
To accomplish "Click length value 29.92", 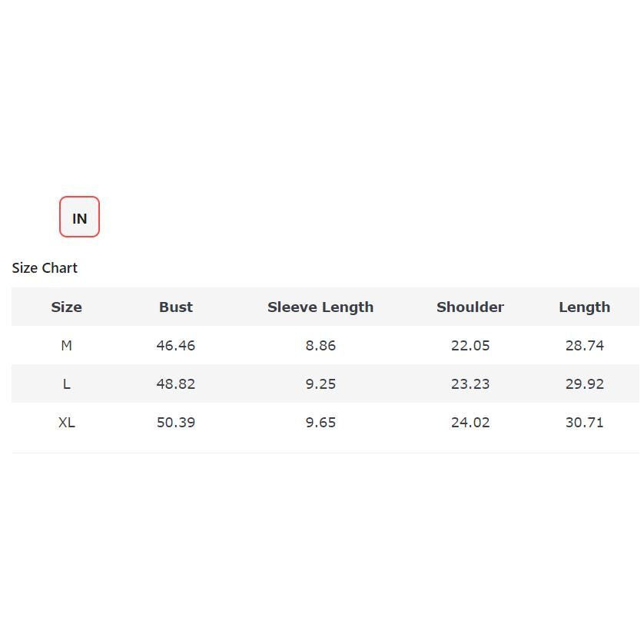I will pos(585,384).
